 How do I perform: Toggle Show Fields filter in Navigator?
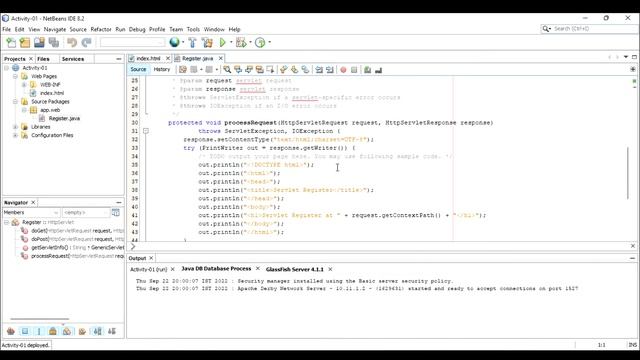coord(25,331)
